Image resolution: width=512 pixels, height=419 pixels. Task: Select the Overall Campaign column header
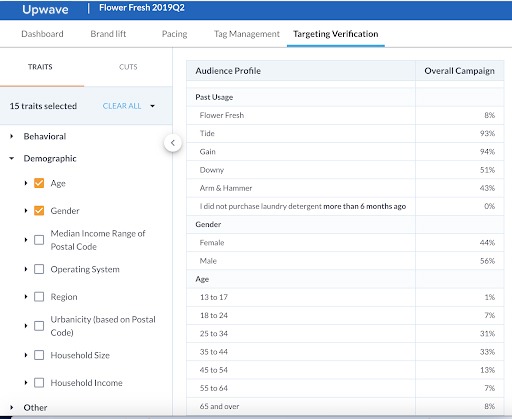(459, 71)
